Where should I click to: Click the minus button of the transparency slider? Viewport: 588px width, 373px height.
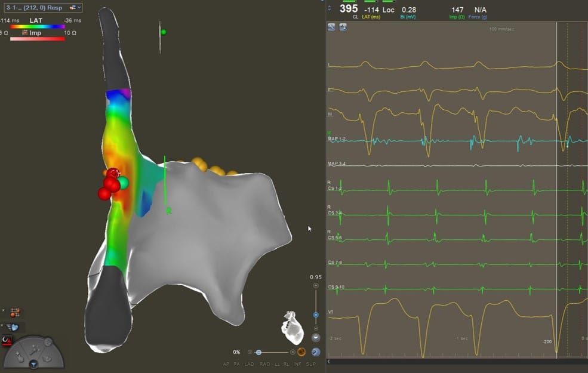250,352
